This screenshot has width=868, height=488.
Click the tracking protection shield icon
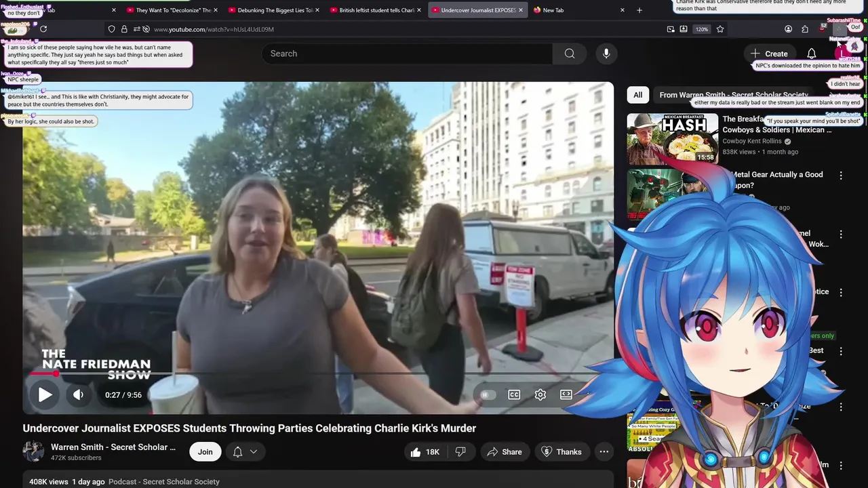[112, 29]
